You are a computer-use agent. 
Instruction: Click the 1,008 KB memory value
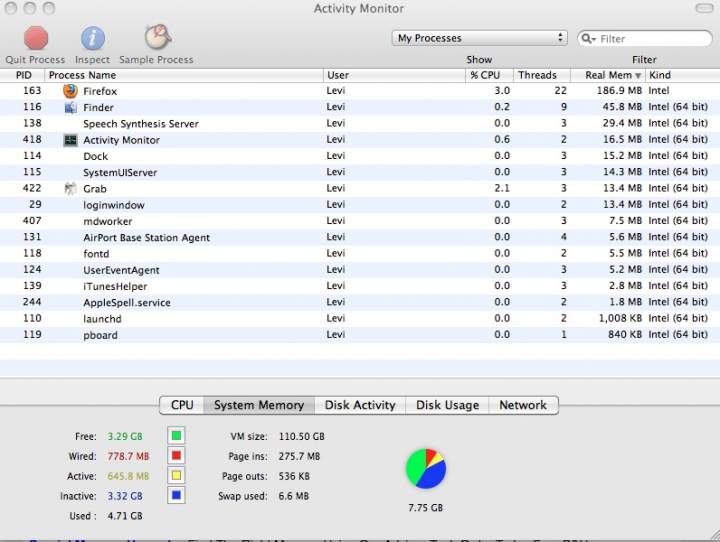[x=620, y=318]
